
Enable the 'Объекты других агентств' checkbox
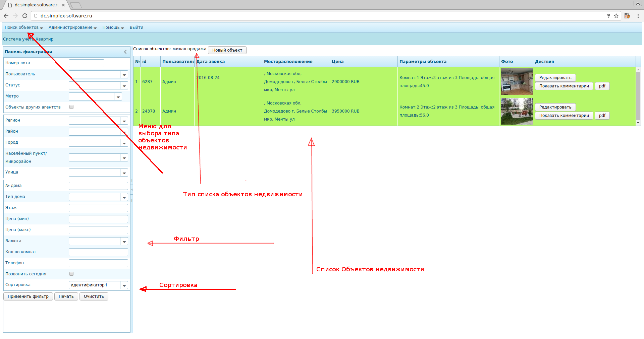click(71, 107)
